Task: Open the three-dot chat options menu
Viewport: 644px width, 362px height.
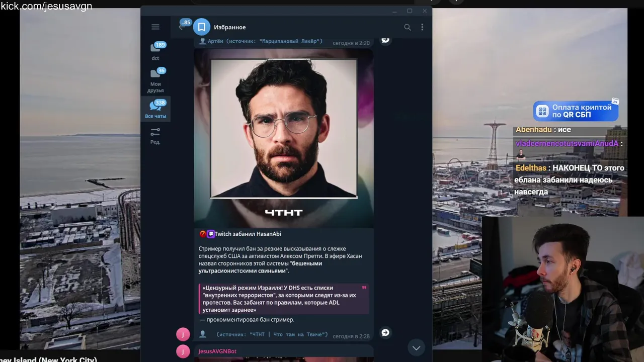Action: click(x=422, y=27)
